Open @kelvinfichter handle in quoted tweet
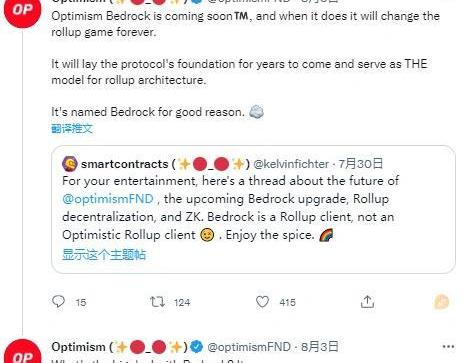The image size is (466, 363). pos(291,164)
